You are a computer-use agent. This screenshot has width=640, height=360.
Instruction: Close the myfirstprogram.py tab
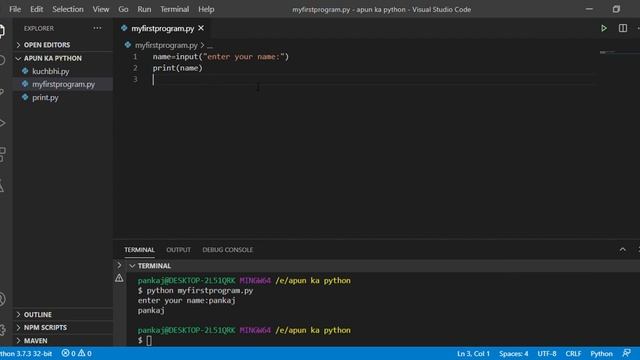(x=201, y=28)
